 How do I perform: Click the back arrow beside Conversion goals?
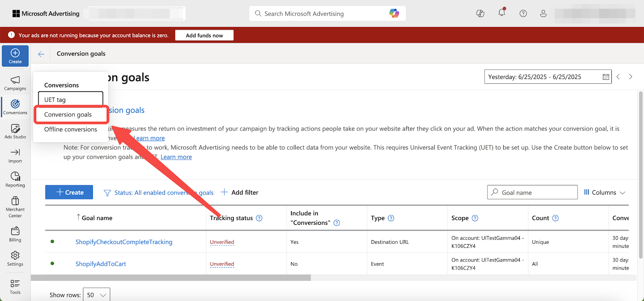[41, 54]
